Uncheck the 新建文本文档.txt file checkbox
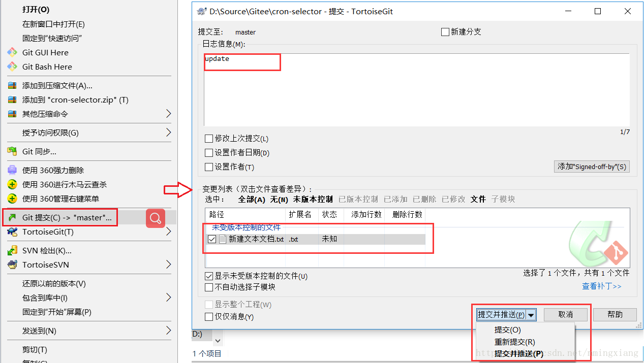This screenshot has height=363, width=644. [x=212, y=239]
